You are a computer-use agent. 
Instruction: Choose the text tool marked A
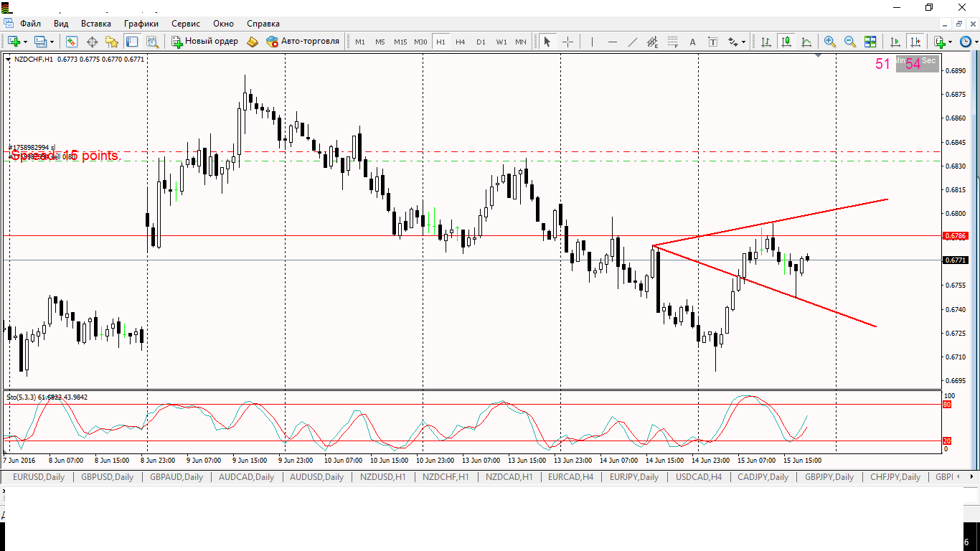692,42
